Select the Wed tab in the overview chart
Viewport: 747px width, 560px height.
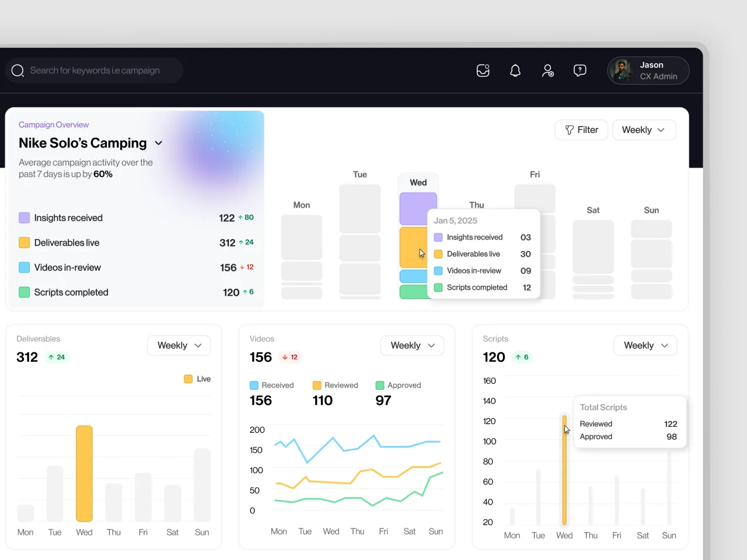coord(418,183)
